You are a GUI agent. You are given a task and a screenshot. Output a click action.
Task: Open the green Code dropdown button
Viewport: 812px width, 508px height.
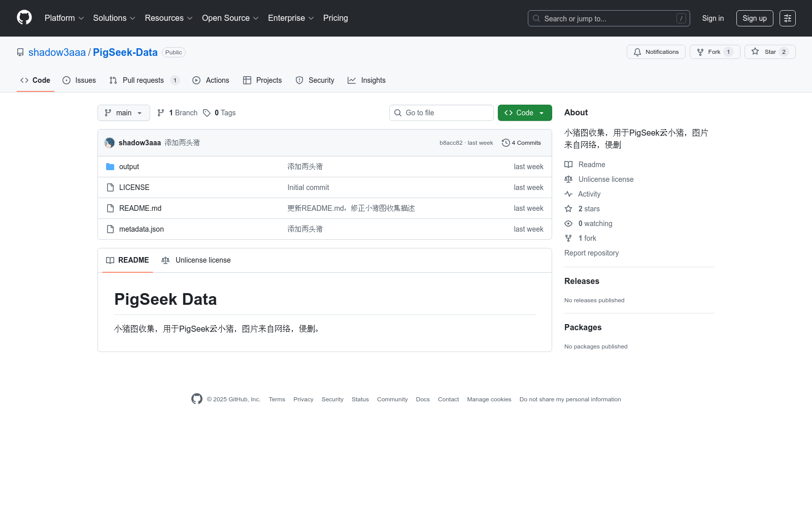click(x=525, y=113)
